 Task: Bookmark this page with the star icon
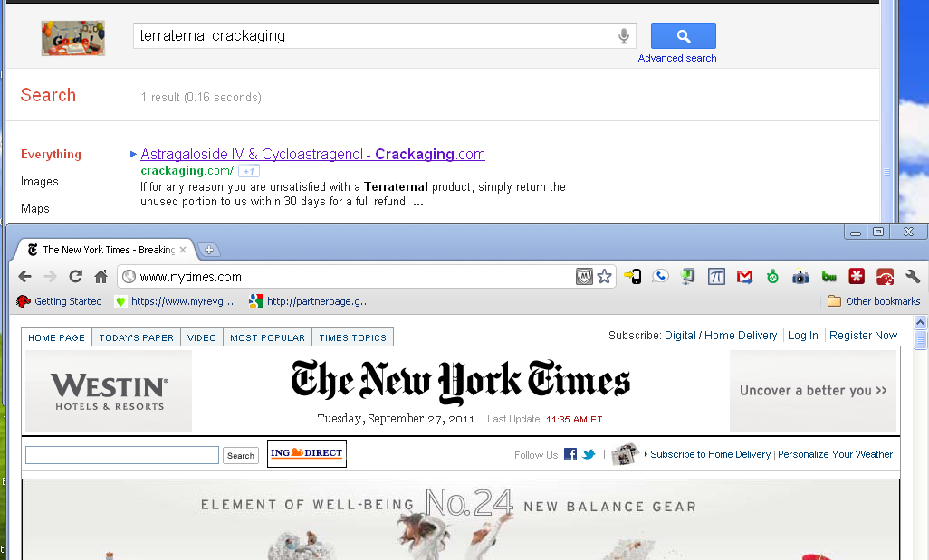604,277
